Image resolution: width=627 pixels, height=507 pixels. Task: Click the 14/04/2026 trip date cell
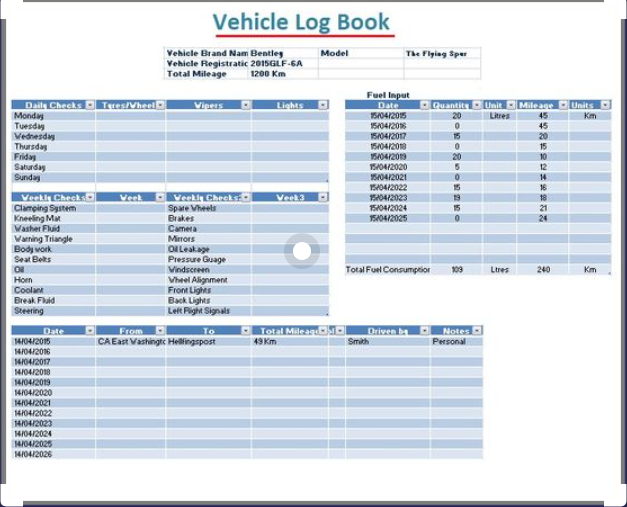pos(53,454)
